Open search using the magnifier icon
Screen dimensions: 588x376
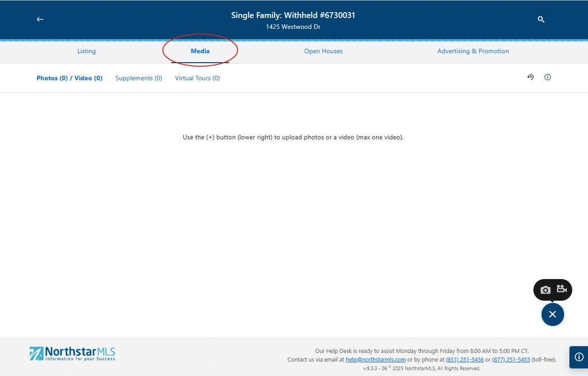coord(541,20)
